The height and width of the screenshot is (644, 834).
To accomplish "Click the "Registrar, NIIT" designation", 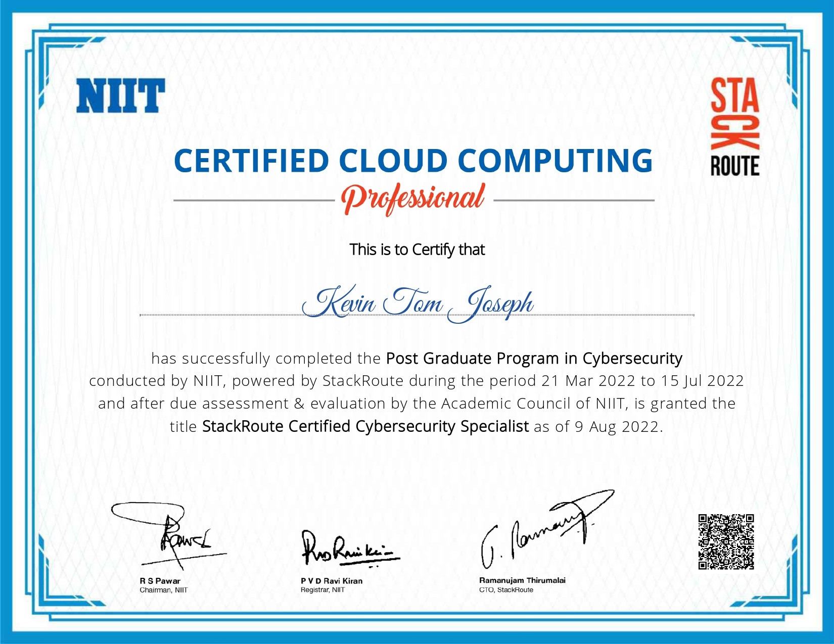I will click(322, 590).
